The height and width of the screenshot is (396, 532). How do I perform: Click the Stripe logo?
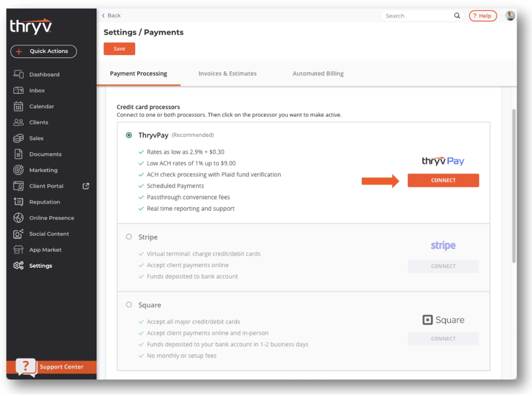443,245
